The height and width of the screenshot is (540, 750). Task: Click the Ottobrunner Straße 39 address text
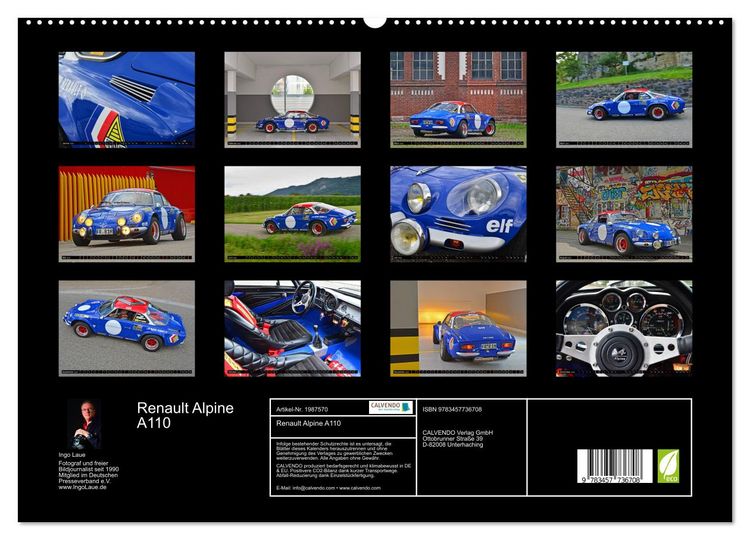coord(452,439)
